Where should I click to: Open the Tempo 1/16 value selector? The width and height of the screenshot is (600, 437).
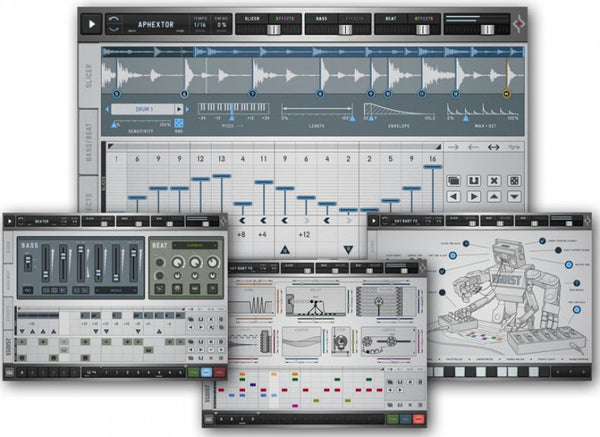(x=200, y=25)
